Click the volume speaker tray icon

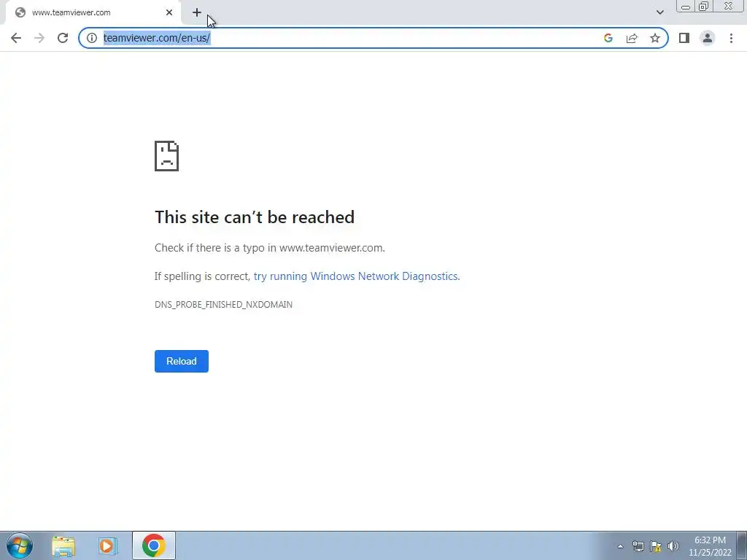click(673, 546)
